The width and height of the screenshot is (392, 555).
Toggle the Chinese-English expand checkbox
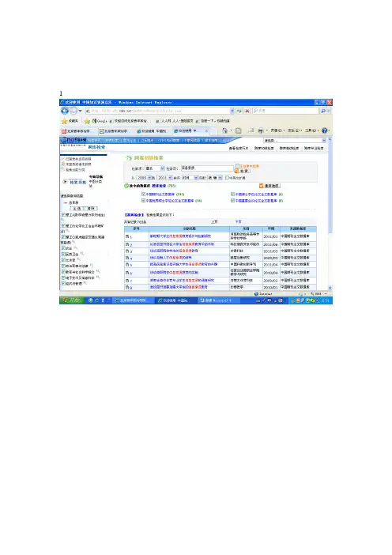point(227,178)
